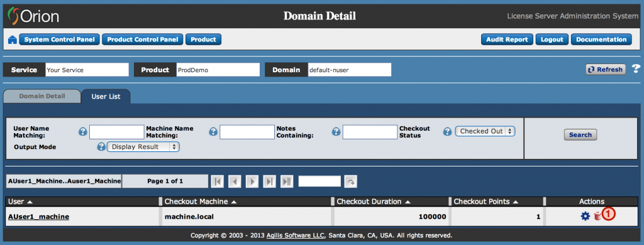Click the Domain field 'default-nuser'

point(350,70)
